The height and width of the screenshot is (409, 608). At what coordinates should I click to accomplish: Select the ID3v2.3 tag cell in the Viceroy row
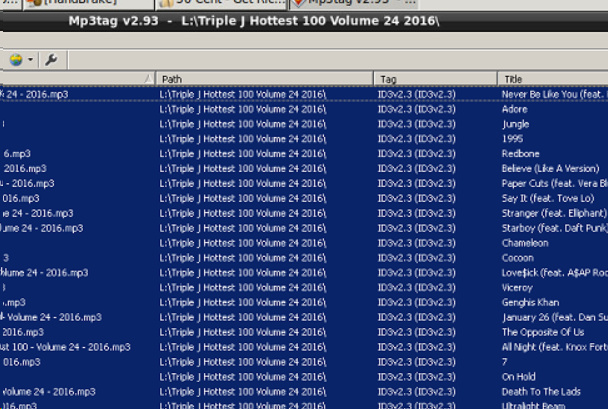click(x=417, y=288)
